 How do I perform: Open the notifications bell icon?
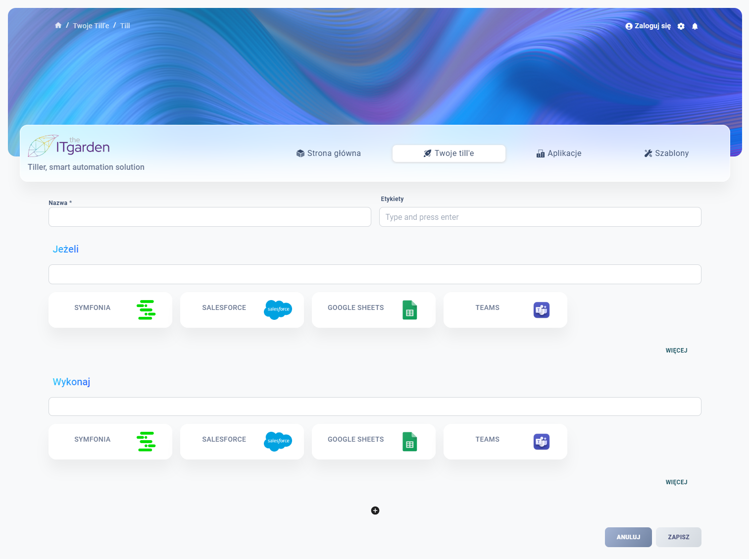coord(695,26)
